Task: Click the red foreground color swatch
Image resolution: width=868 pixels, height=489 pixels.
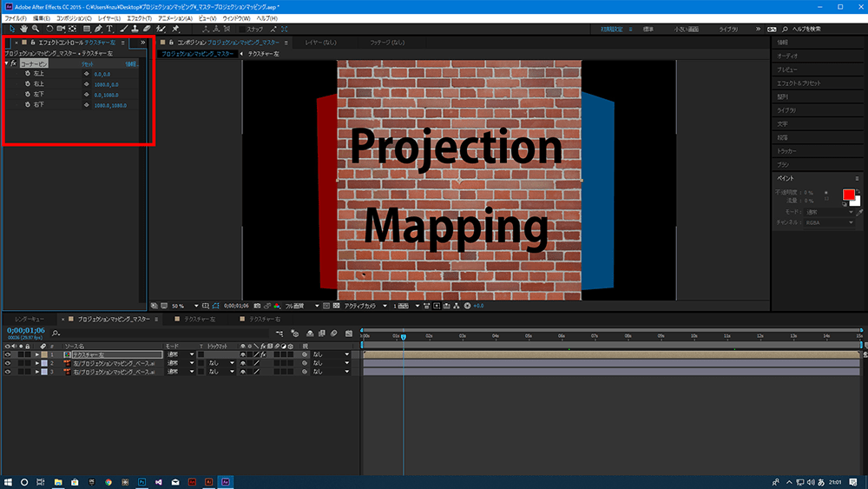Action: 848,195
